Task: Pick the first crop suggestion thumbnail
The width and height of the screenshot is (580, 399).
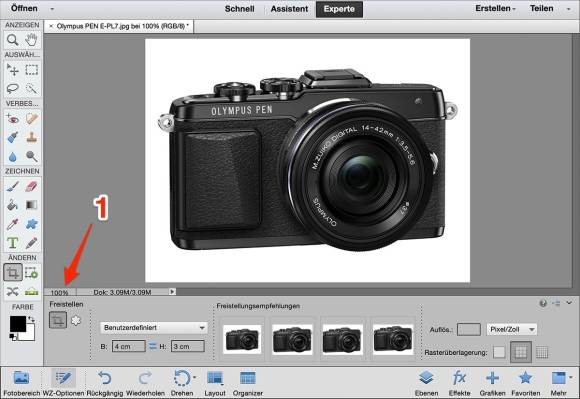Action: point(242,339)
